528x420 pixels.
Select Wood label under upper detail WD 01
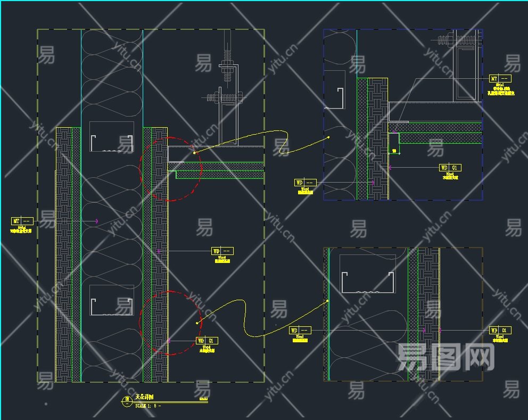point(450,174)
